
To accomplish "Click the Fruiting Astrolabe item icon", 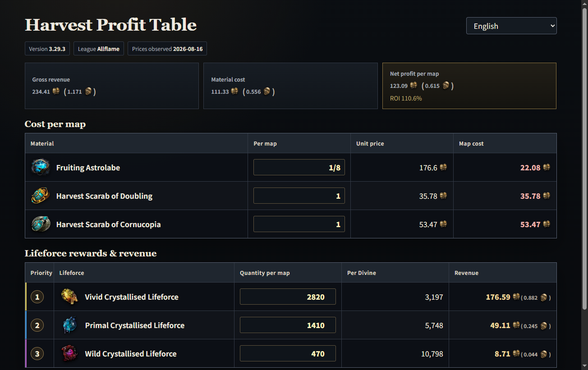I will tap(41, 167).
